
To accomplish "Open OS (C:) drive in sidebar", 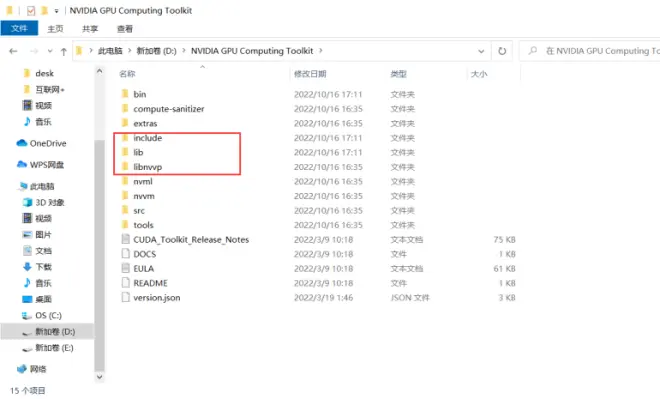I will [x=42, y=315].
